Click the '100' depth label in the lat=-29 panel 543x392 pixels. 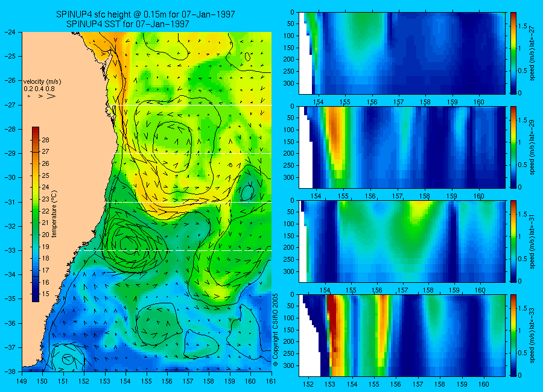tap(288, 130)
